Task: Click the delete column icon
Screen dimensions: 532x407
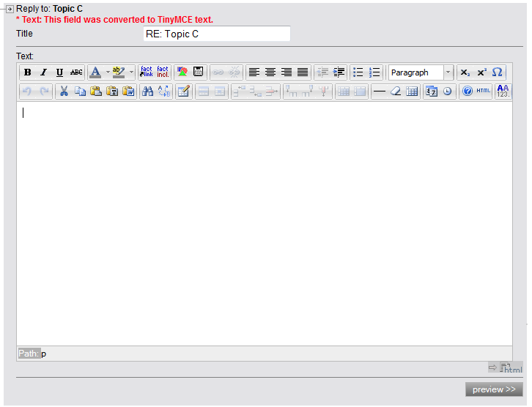Action: point(324,92)
